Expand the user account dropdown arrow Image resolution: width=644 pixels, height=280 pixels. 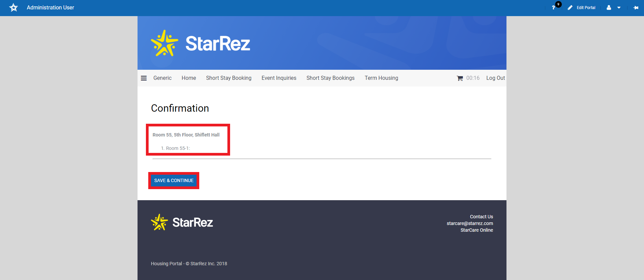coord(619,8)
